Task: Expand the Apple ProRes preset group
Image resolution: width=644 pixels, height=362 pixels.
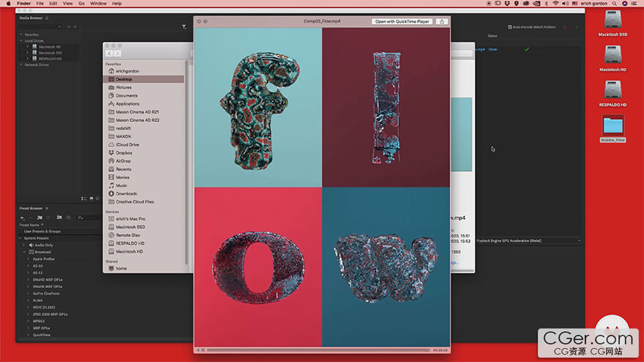Action: click(x=29, y=259)
